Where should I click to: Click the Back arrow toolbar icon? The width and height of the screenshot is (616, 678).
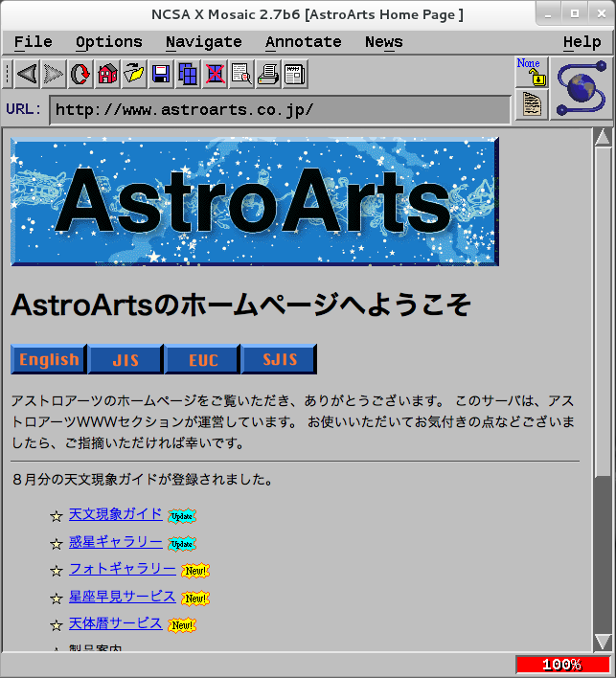27,74
